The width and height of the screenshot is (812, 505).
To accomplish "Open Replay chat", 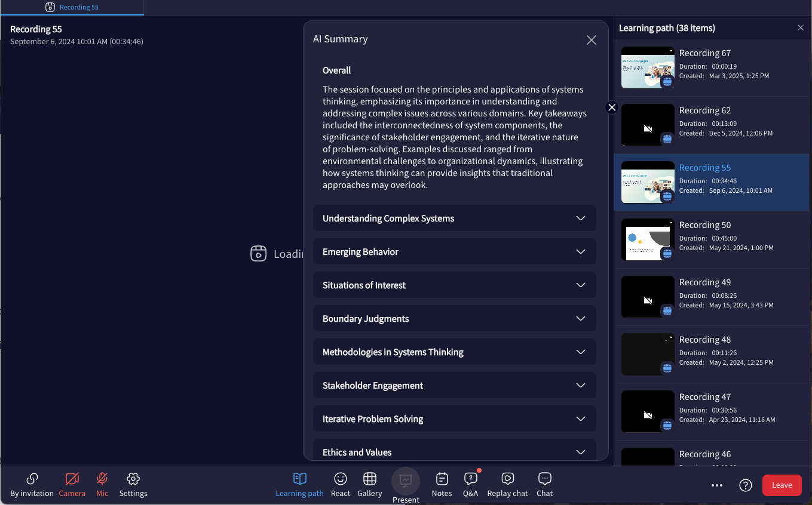I will pos(507,484).
